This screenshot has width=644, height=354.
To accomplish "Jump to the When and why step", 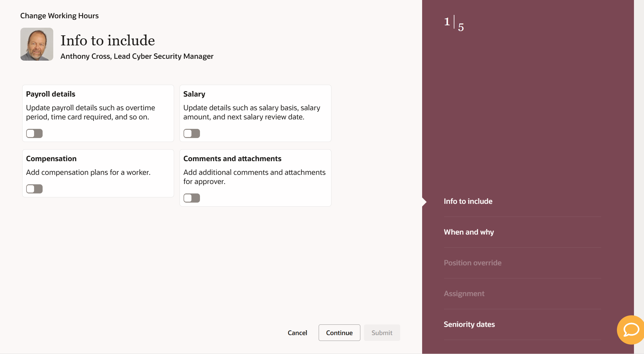I will coord(469,232).
